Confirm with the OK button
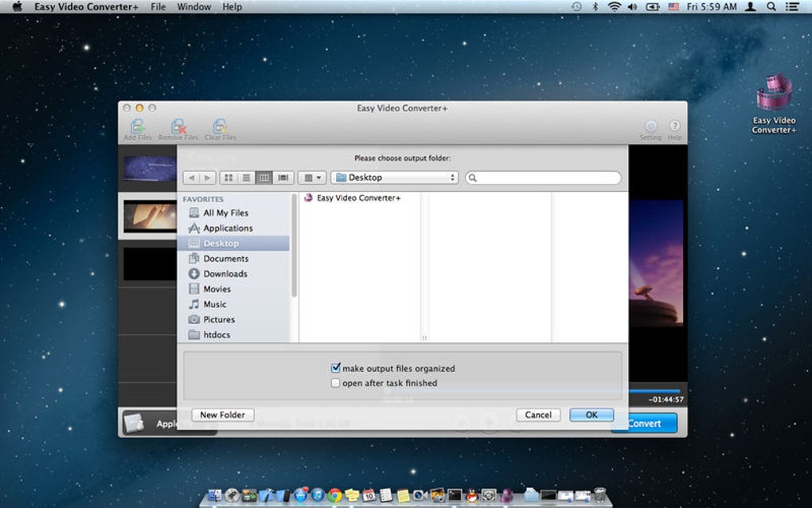Viewport: 812px width, 508px height. tap(591, 415)
